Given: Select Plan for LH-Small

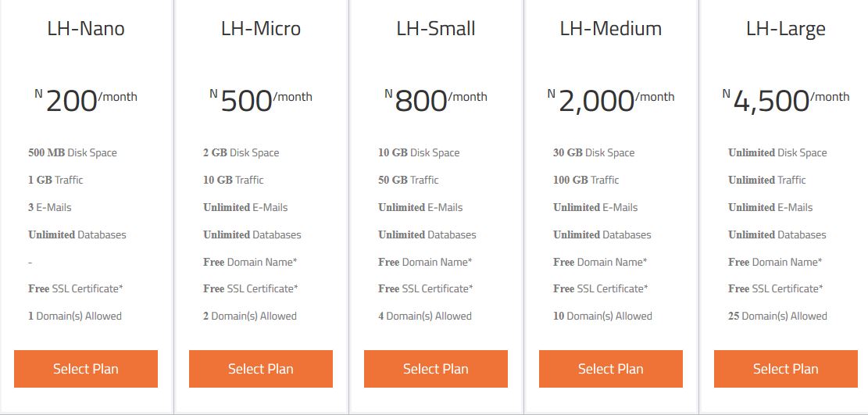Looking at the screenshot, I should tap(436, 368).
